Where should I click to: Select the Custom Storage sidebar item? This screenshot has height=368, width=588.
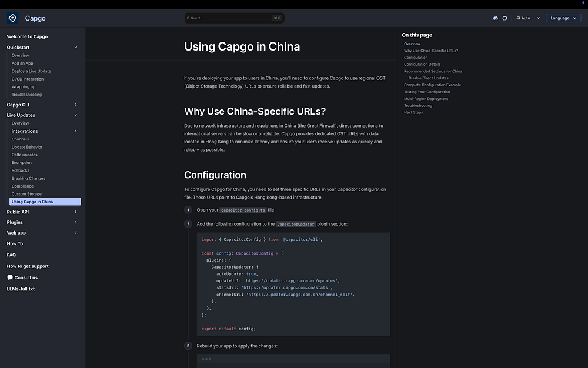pyautogui.click(x=26, y=194)
